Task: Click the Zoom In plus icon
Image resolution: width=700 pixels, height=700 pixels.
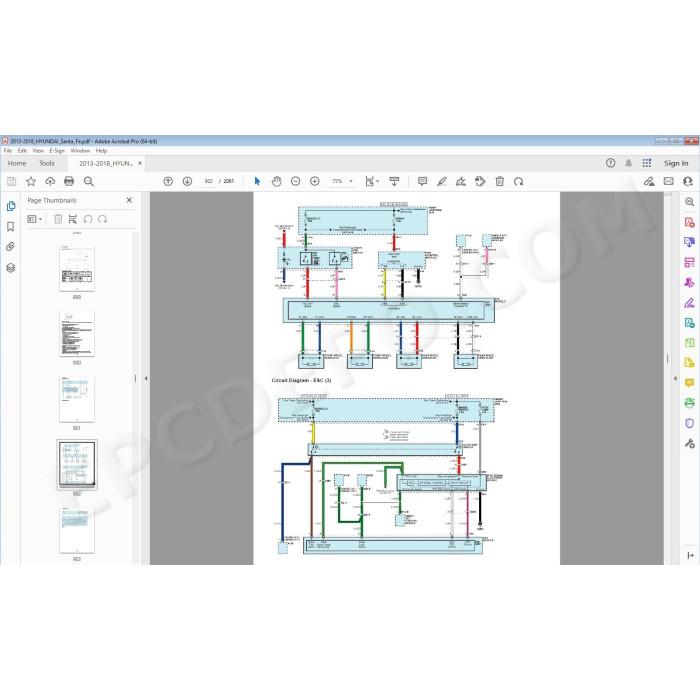Action: 315,181
